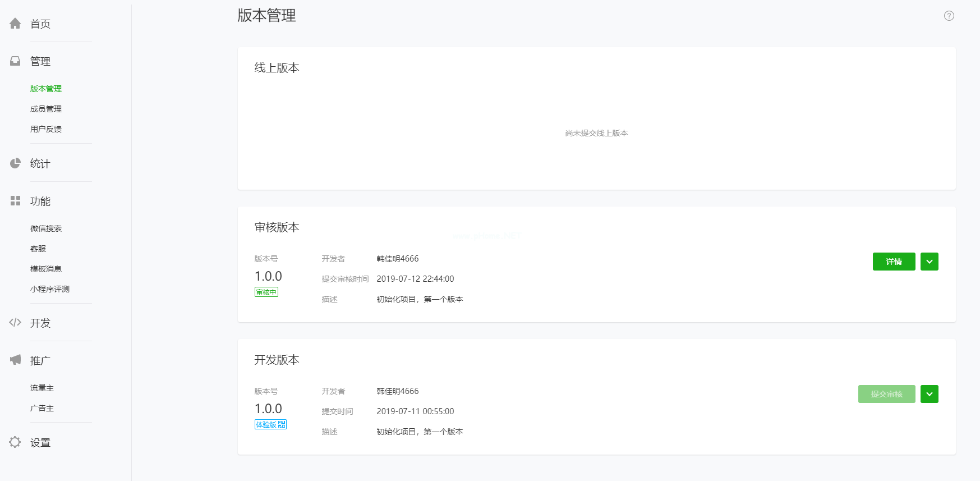Click the statistics pie chart icon
980x481 pixels.
[x=15, y=163]
